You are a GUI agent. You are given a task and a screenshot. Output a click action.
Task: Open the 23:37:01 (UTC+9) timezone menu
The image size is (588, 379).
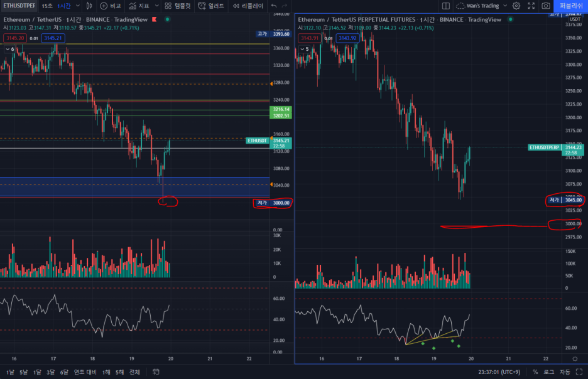pyautogui.click(x=499, y=372)
